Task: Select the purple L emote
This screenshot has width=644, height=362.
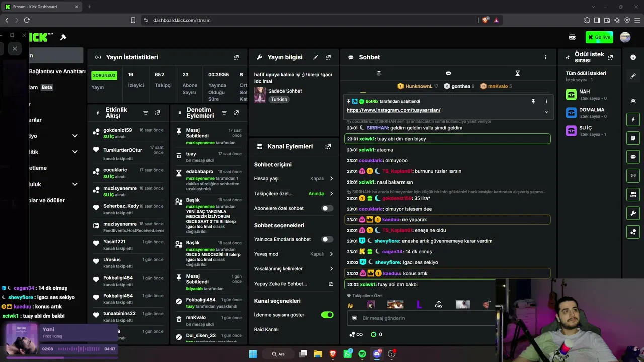Action: (419, 304)
